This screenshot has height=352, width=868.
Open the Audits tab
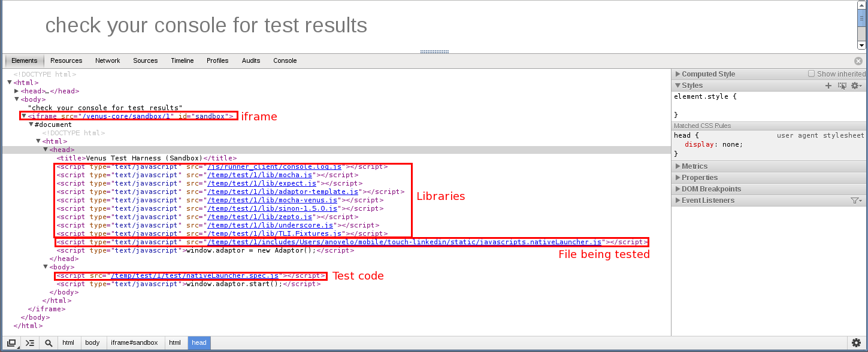point(251,60)
